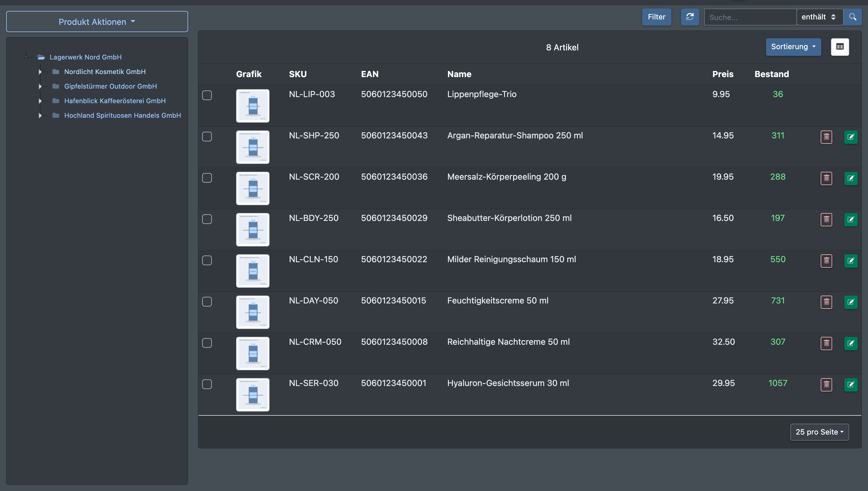
Task: Open Hafenblick Kaffeerösterei GmbH folder label
Action: [x=115, y=100]
